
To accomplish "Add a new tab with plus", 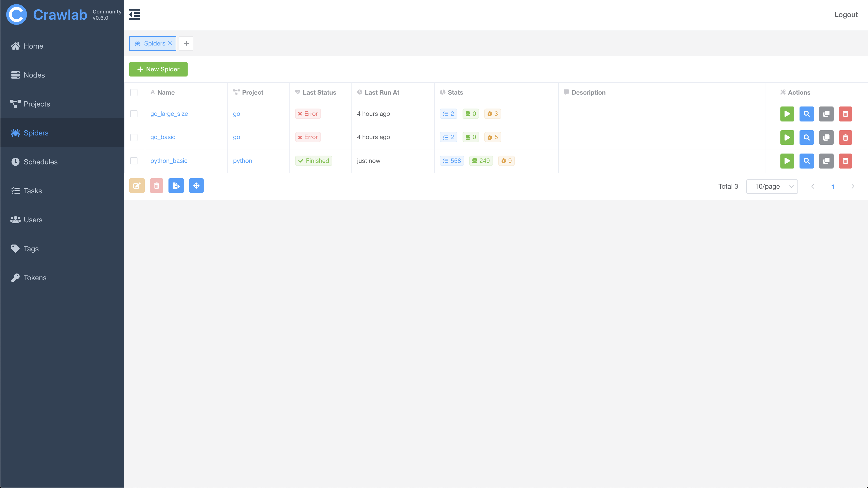I will [186, 43].
